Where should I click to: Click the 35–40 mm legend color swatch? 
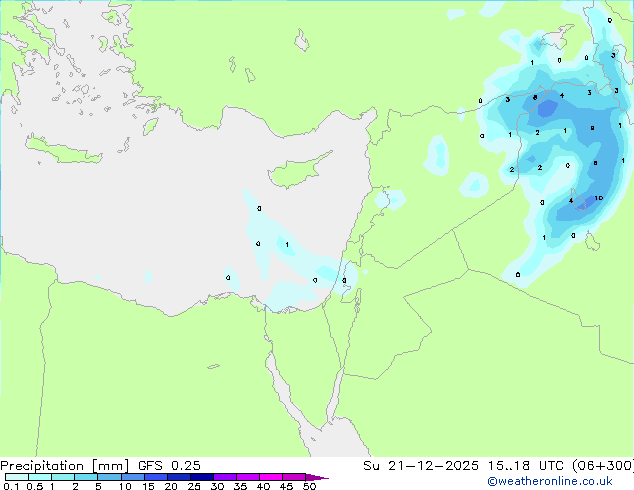pos(248,477)
